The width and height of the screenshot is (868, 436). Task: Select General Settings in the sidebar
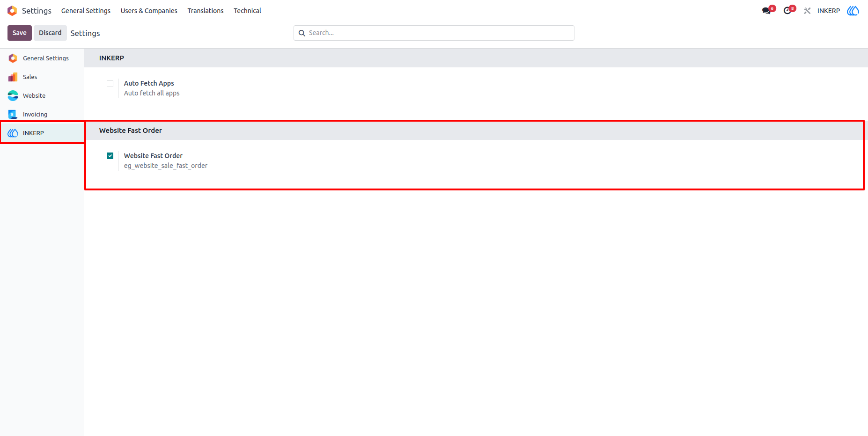point(42,58)
